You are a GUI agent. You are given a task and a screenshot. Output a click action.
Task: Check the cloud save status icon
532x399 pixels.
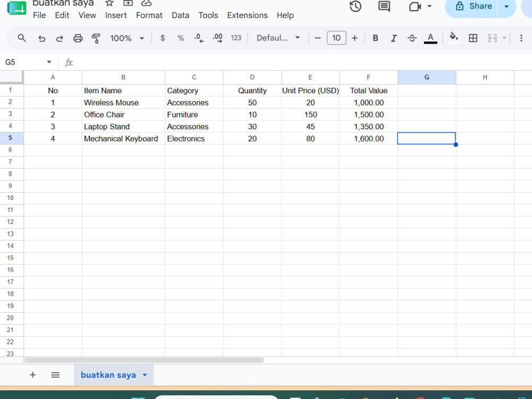click(146, 3)
